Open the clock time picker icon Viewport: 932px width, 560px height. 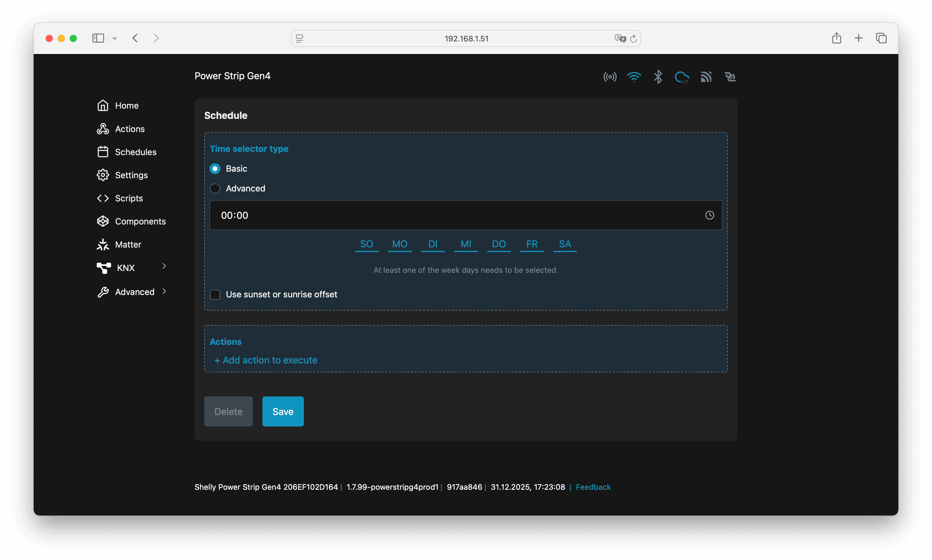click(x=709, y=215)
